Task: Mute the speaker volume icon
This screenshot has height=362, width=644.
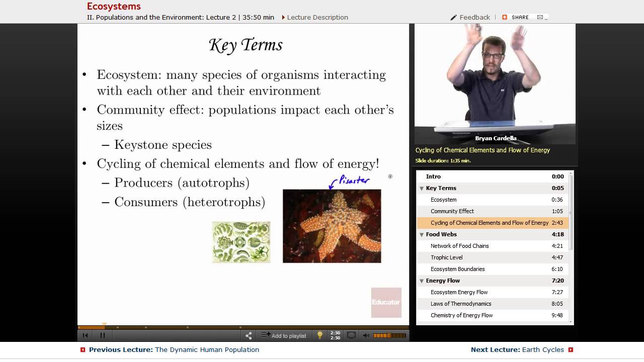Action: click(x=366, y=335)
